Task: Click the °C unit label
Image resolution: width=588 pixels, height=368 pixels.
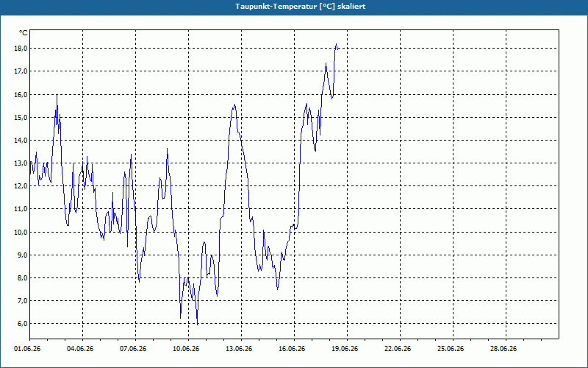Action: click(24, 33)
